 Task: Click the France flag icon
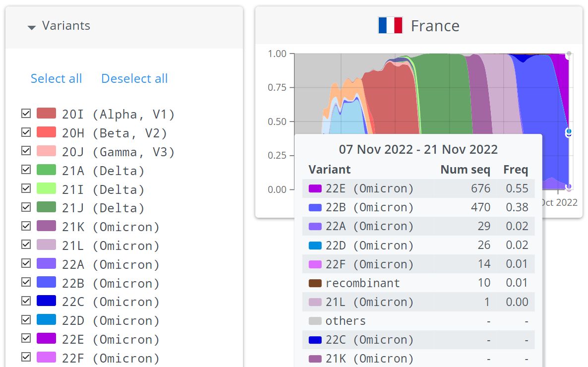(x=390, y=25)
